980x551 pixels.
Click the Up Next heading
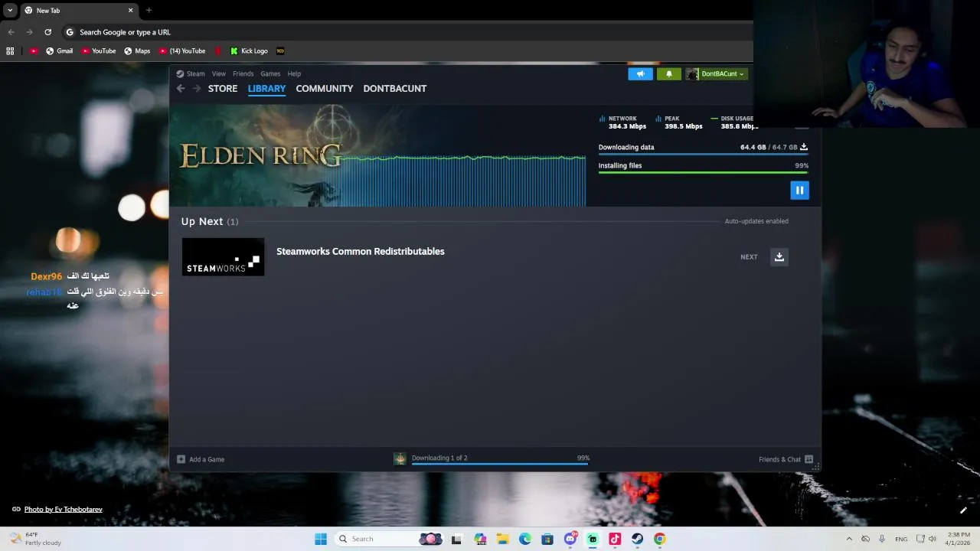[210, 221]
